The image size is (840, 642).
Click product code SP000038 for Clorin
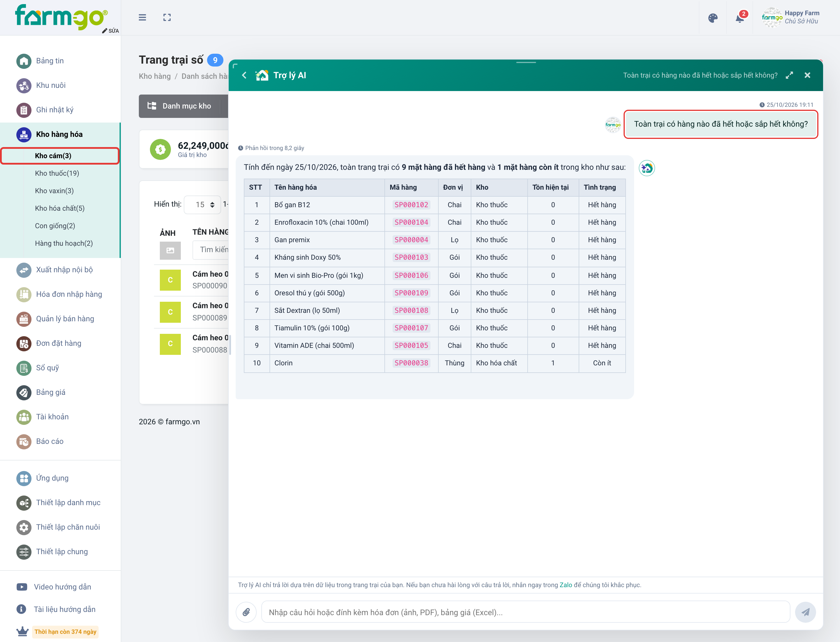pyautogui.click(x=411, y=363)
